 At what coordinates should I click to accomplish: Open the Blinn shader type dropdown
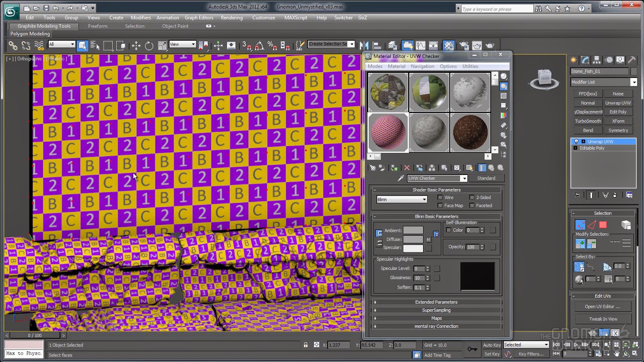point(401,200)
